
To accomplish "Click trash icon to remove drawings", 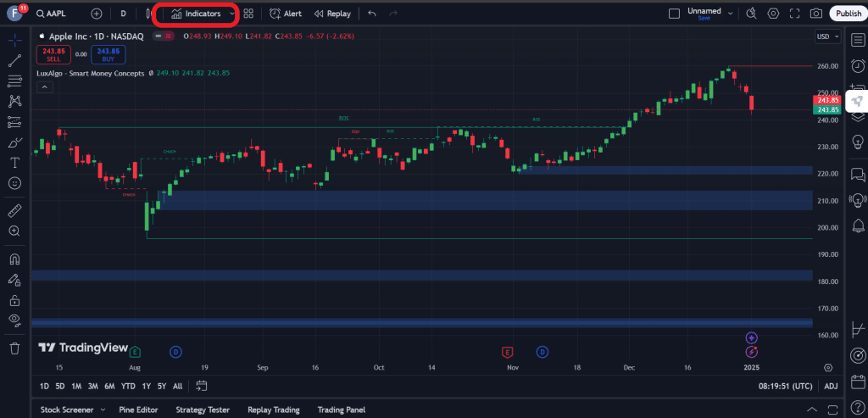I will 15,348.
